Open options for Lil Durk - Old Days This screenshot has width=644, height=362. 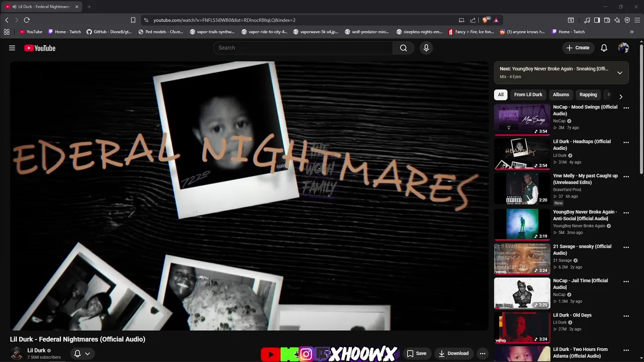tap(626, 316)
